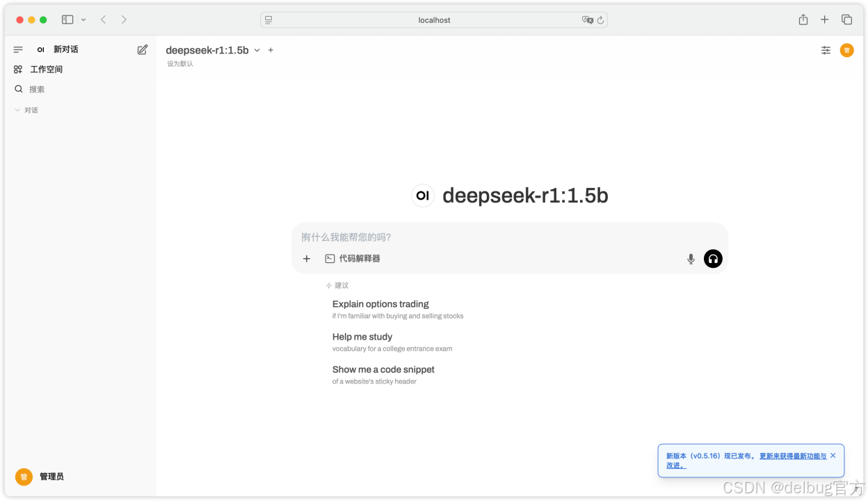868x501 pixels.
Task: Choose the Explain options trading suggestion
Action: click(398, 310)
